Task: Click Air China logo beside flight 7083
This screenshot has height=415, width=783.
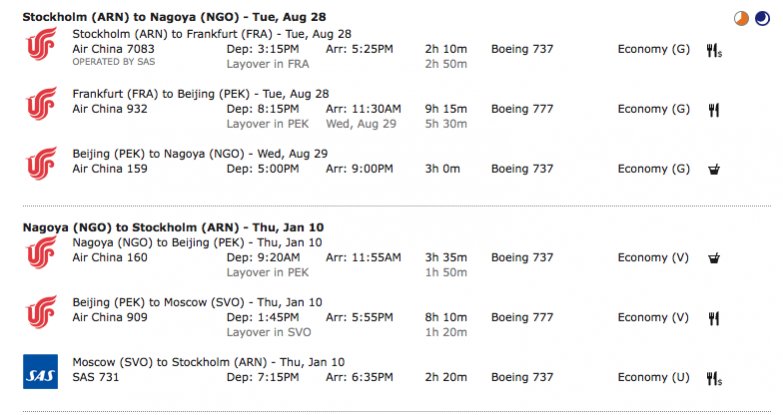Action: (41, 48)
